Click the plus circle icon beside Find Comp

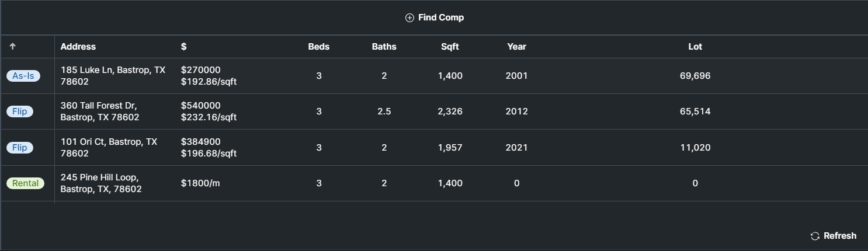[409, 18]
